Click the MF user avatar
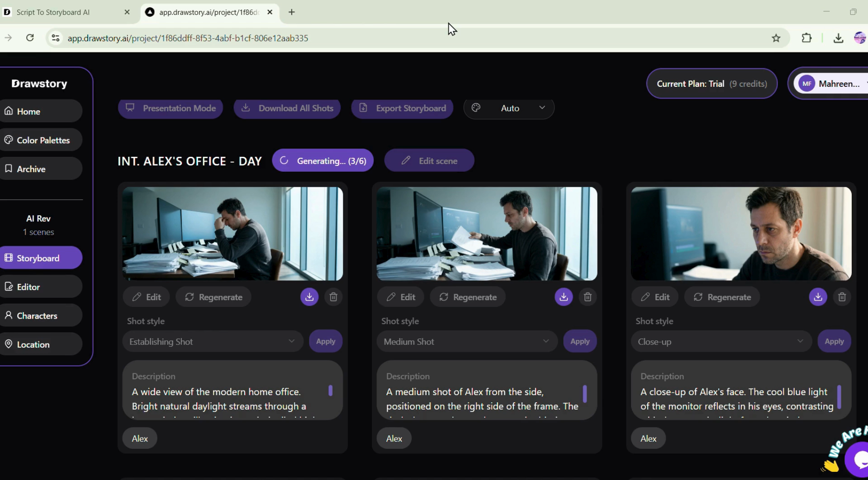The height and width of the screenshot is (480, 868). point(806,84)
